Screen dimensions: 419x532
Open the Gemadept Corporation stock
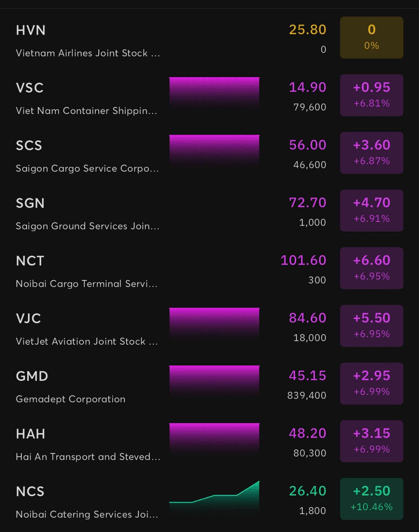click(70, 399)
